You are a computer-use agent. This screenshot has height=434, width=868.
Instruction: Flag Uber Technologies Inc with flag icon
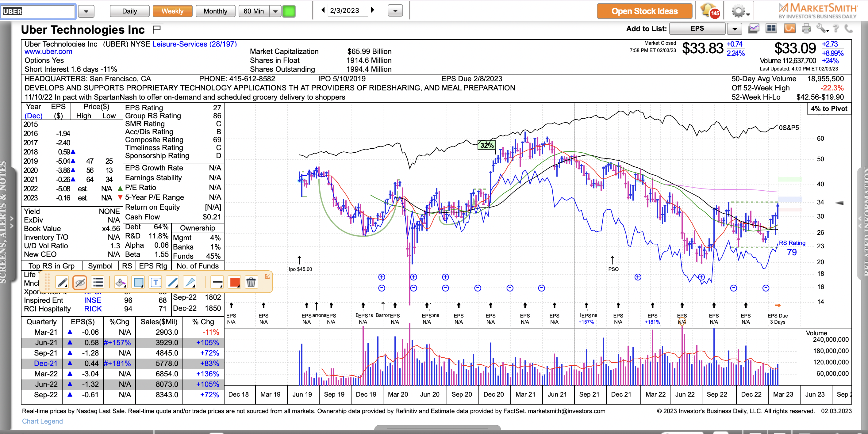click(x=157, y=29)
